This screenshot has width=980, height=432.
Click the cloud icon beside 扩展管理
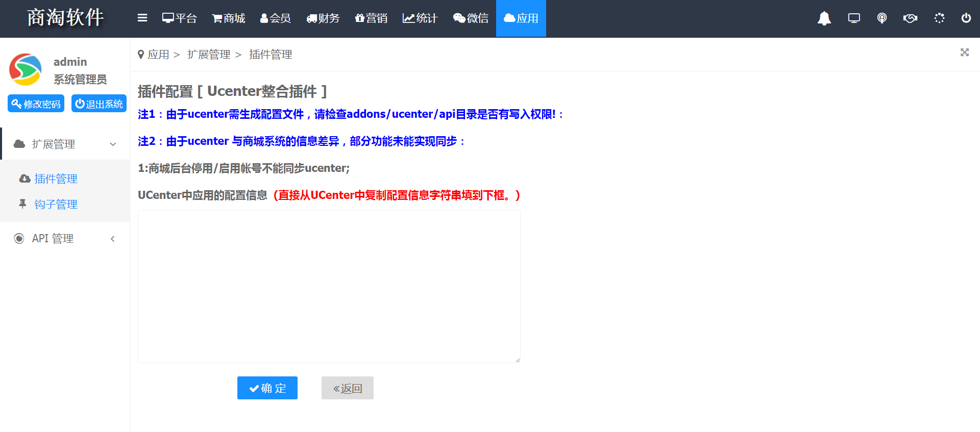[19, 144]
